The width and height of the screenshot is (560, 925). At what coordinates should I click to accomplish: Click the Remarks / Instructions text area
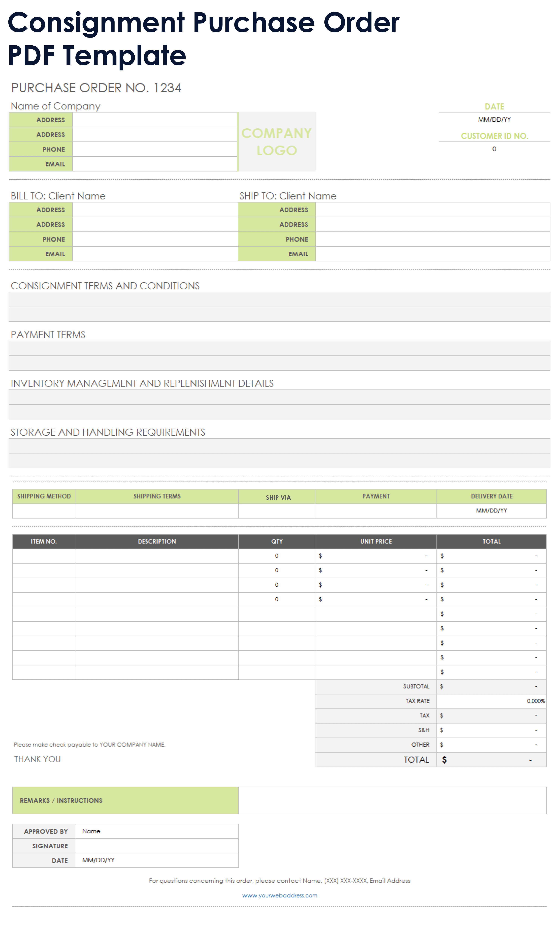392,800
